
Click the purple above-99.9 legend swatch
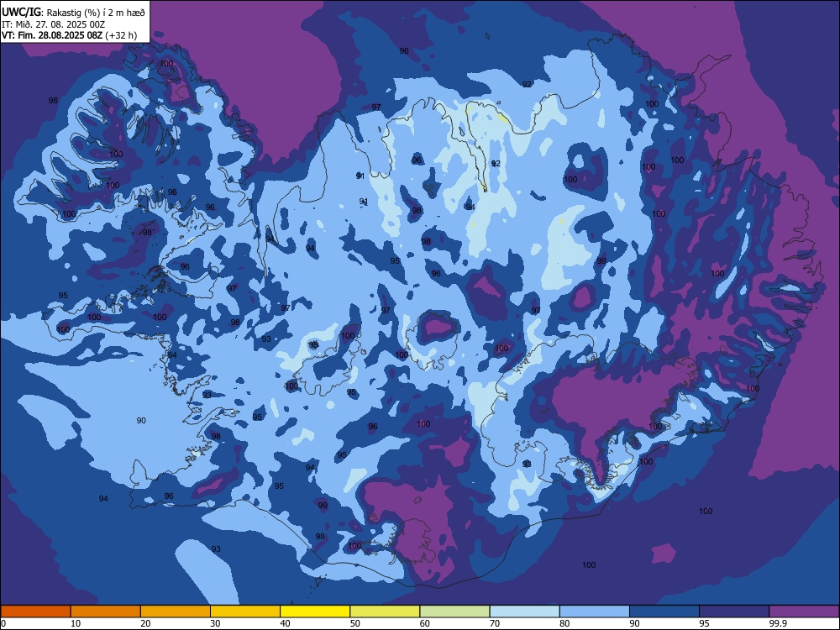point(804,612)
